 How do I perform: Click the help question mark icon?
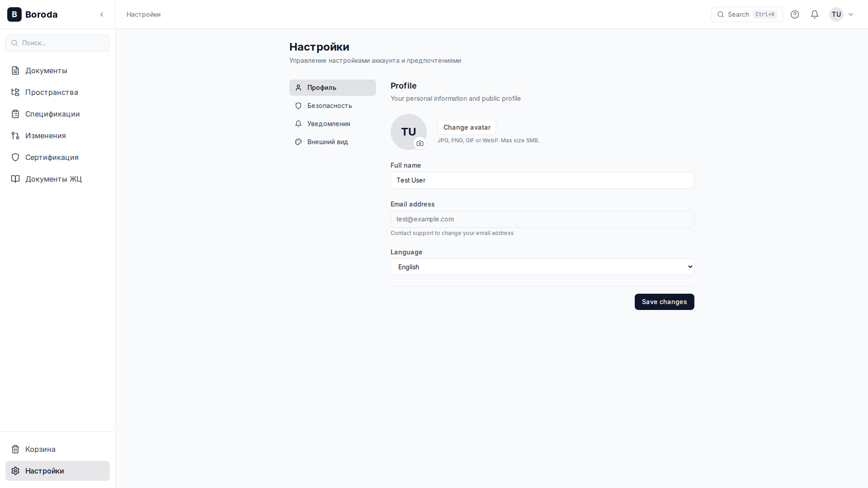click(x=795, y=14)
